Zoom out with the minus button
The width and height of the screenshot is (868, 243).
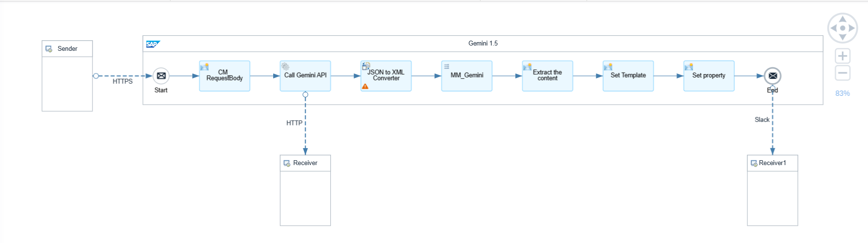click(843, 74)
